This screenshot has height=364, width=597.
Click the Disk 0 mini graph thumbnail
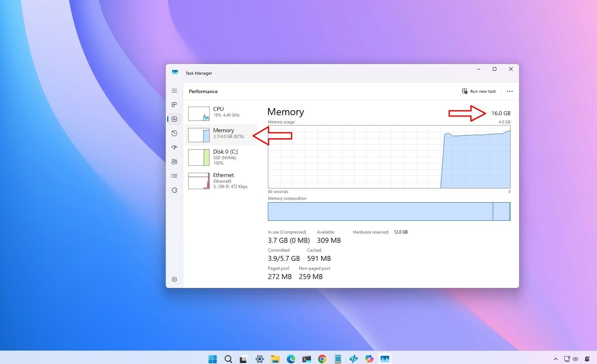[x=199, y=157]
